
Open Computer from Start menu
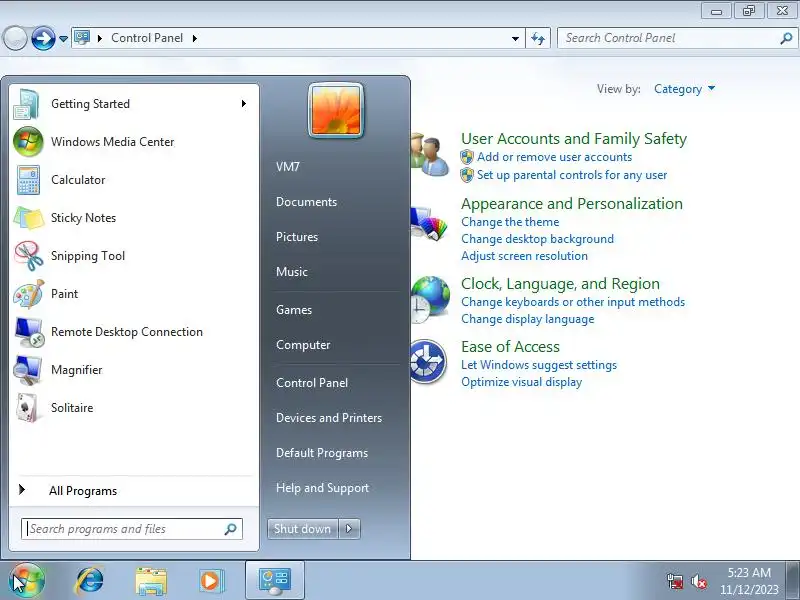303,345
